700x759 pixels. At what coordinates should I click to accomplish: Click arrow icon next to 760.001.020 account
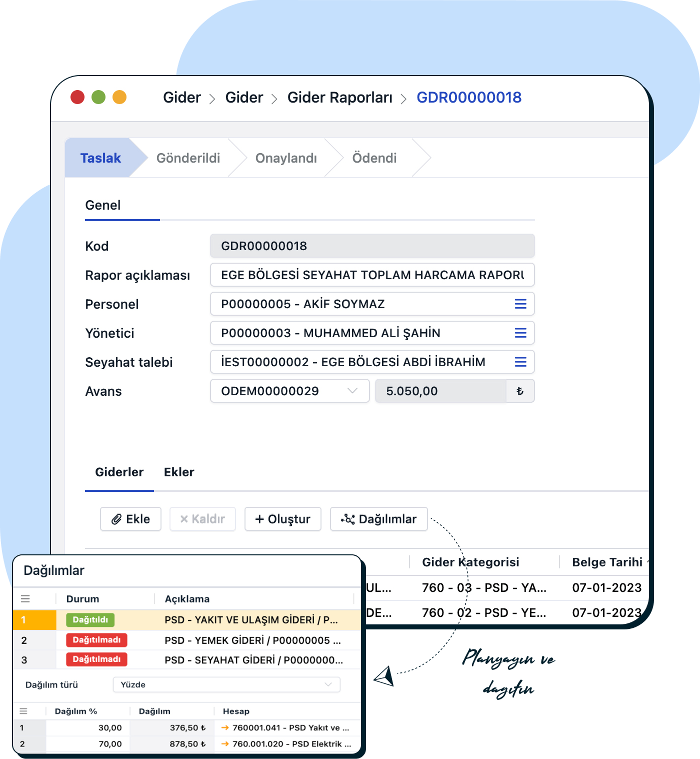[225, 744]
